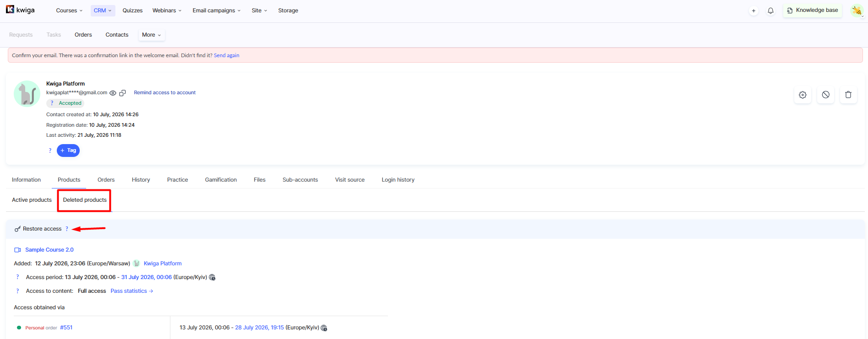Switch to the Login history tab
This screenshot has height=339, width=868.
click(x=398, y=180)
